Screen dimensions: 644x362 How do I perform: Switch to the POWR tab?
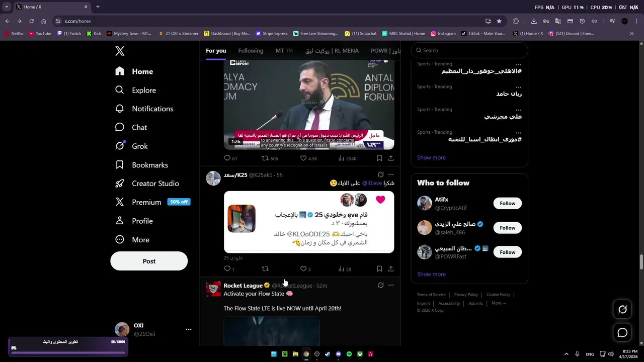[x=386, y=50]
